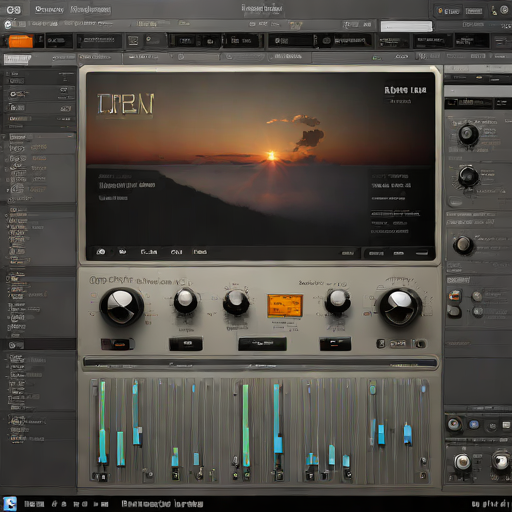Image resolution: width=512 pixels, height=512 pixels.
Task: Click the white square icon at bottom-right row's end
Action: pos(506,425)
